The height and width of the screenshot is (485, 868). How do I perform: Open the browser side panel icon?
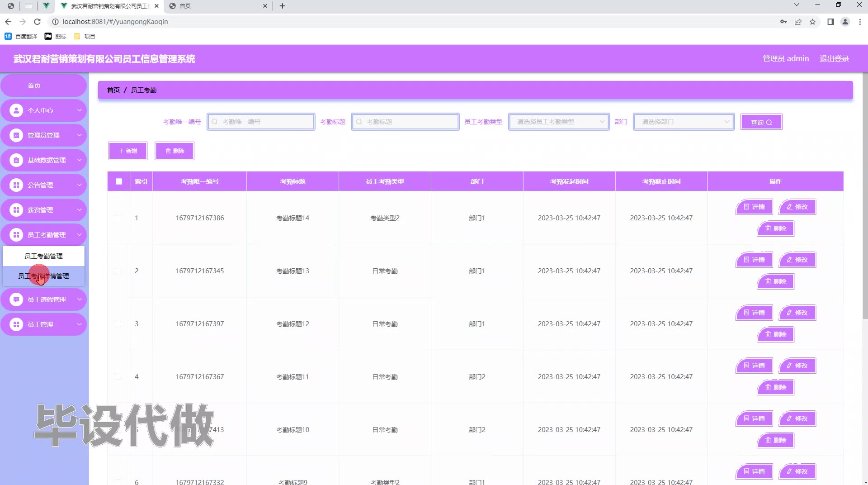pos(830,22)
